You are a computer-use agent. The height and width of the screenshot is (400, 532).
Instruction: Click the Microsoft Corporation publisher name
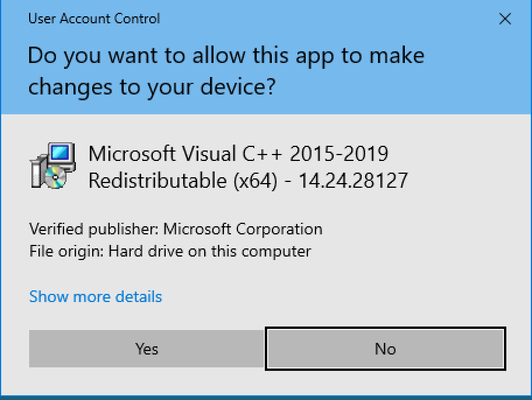pos(243,229)
